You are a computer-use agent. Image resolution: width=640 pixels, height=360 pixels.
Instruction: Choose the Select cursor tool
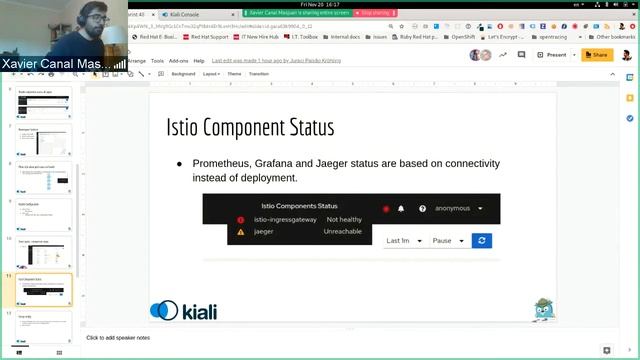pyautogui.click(x=95, y=74)
